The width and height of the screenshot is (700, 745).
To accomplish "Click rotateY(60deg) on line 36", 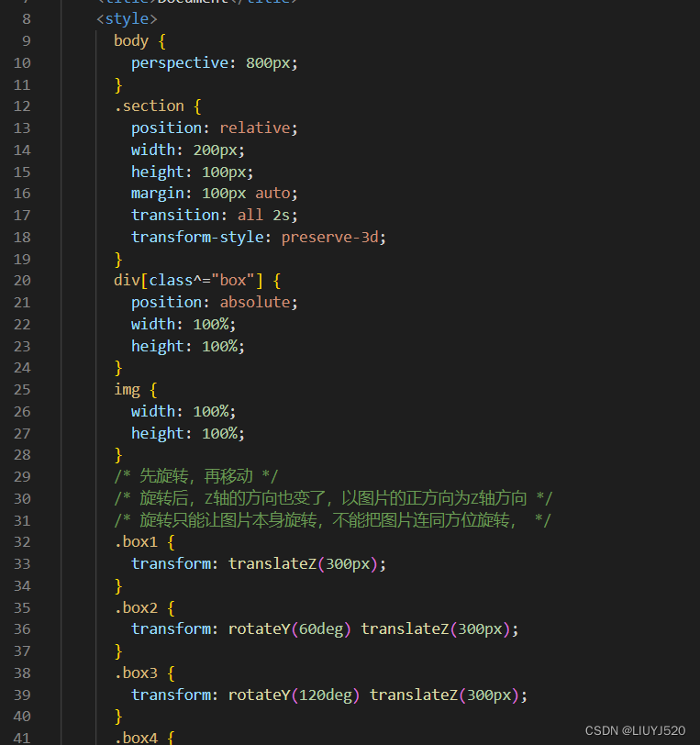I will click(289, 629).
